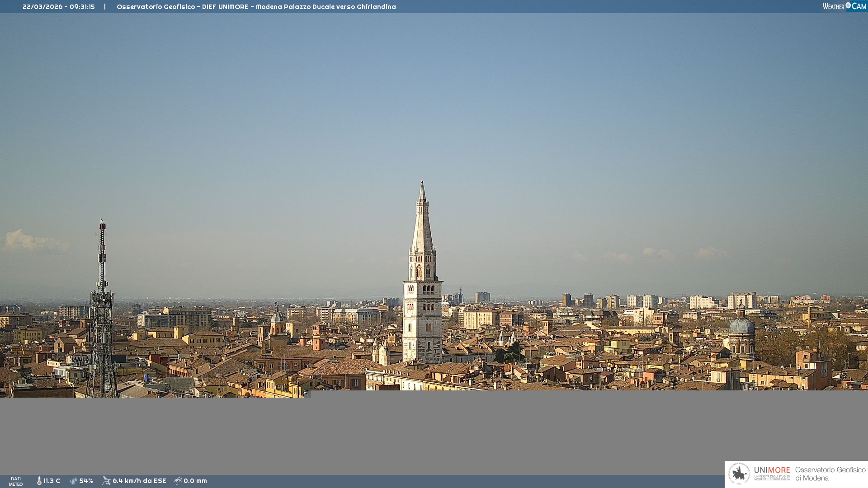Click the red beacon atop the antenna mast

click(103, 225)
